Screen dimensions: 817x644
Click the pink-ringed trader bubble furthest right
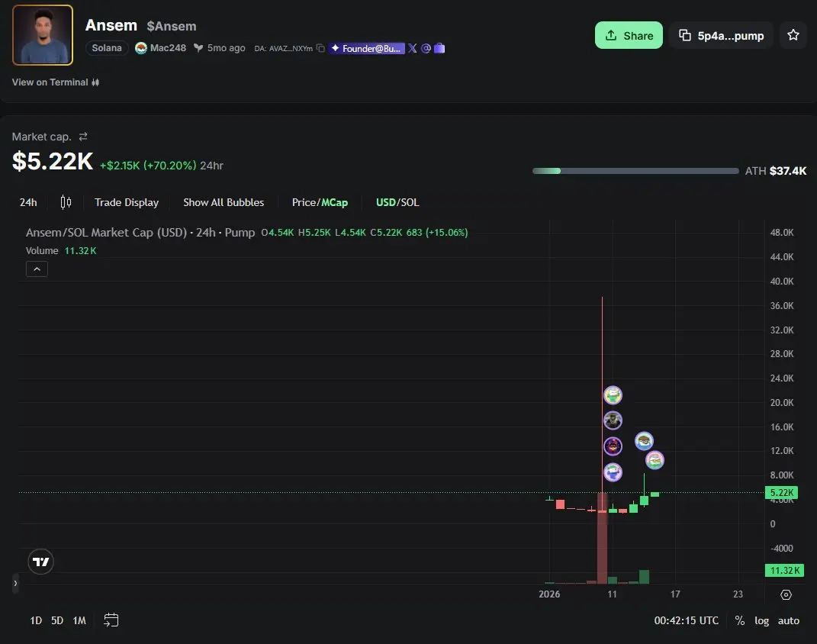[655, 460]
